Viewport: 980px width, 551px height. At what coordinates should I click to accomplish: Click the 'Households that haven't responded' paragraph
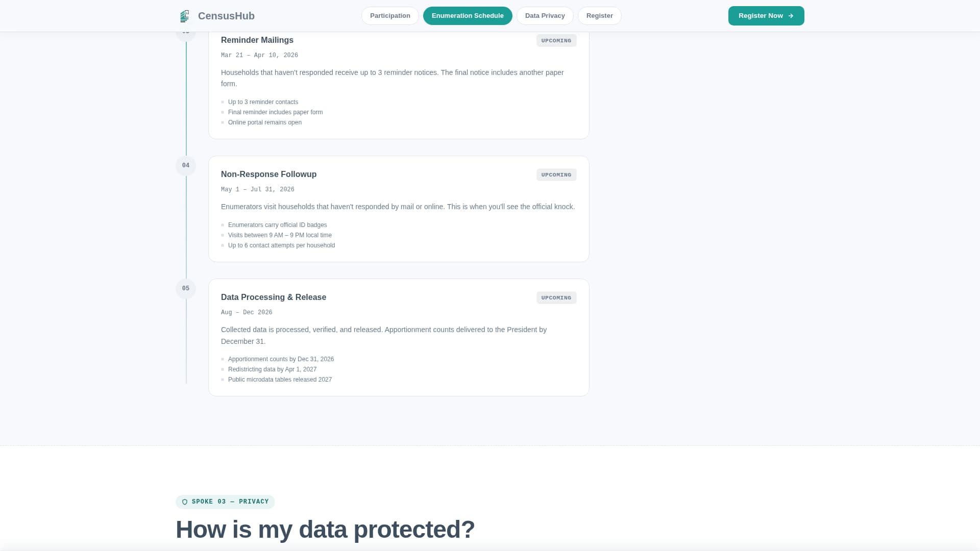point(393,78)
